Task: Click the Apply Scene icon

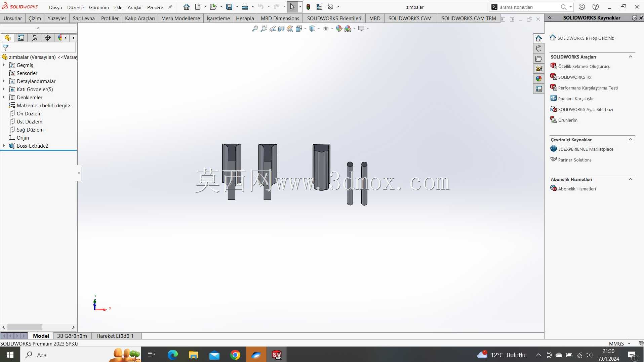Action: coord(348,29)
